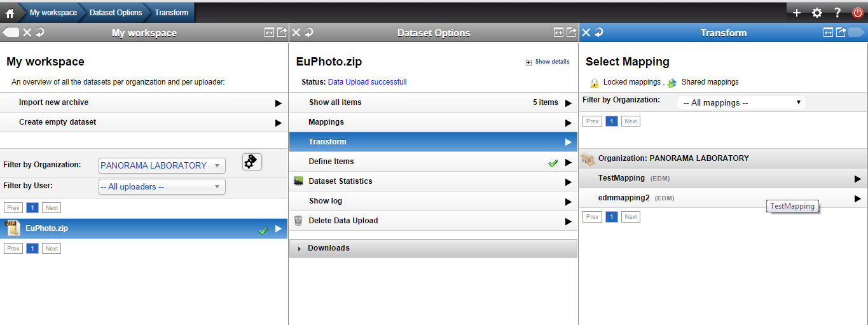
Task: Click the plus icon in top bar
Action: tap(797, 13)
